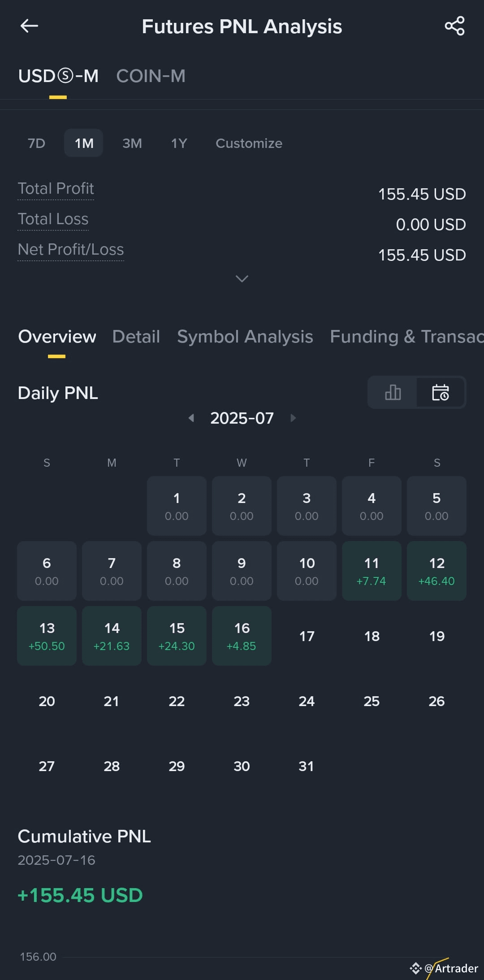Viewport: 484px width, 980px height.
Task: Open the Symbol Analysis tab
Action: point(245,336)
